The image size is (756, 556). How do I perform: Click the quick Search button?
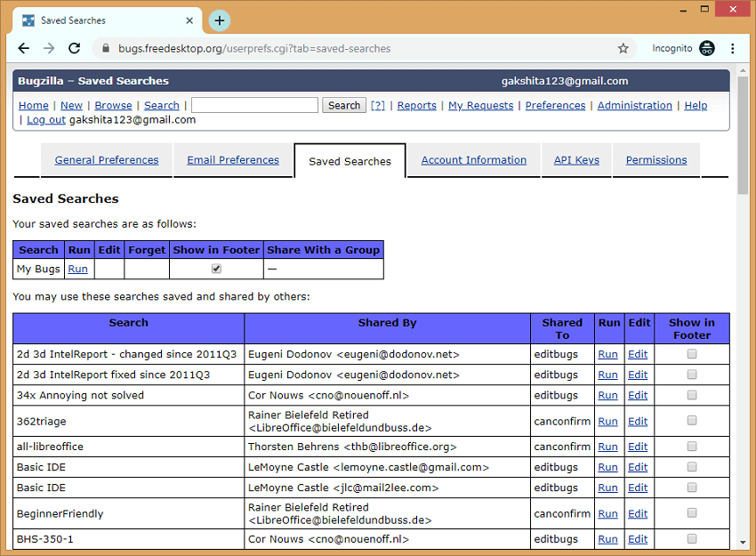344,106
